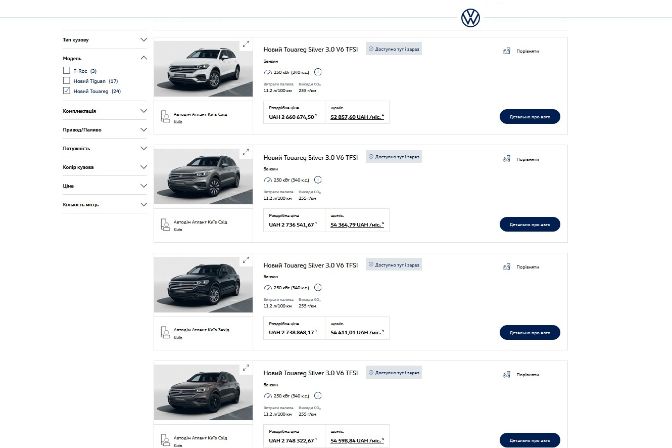Click the dealer icon under the first car
Viewport: 672px width, 448px height.
click(x=165, y=117)
